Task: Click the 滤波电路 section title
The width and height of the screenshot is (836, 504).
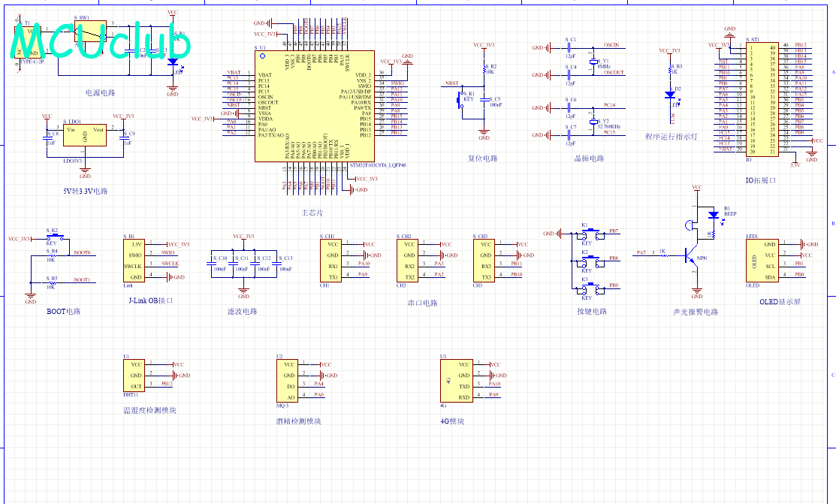Action: (x=243, y=312)
